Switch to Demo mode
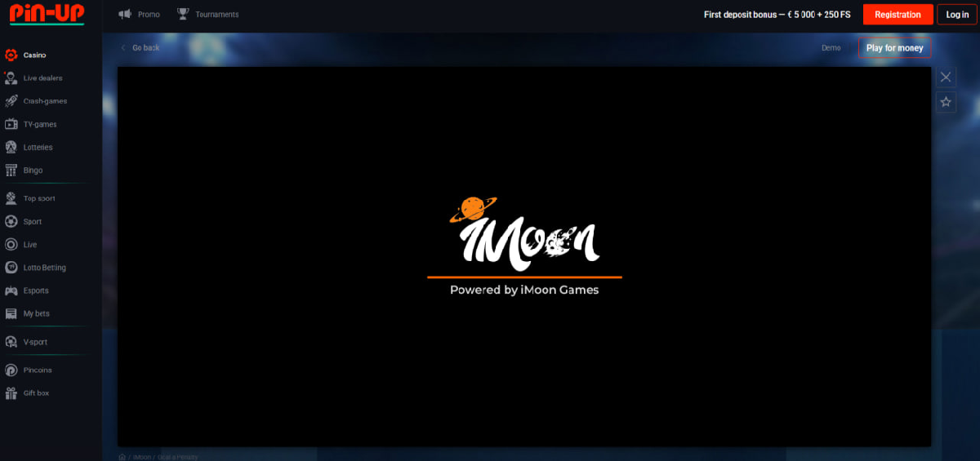This screenshot has width=980, height=461. click(x=831, y=48)
